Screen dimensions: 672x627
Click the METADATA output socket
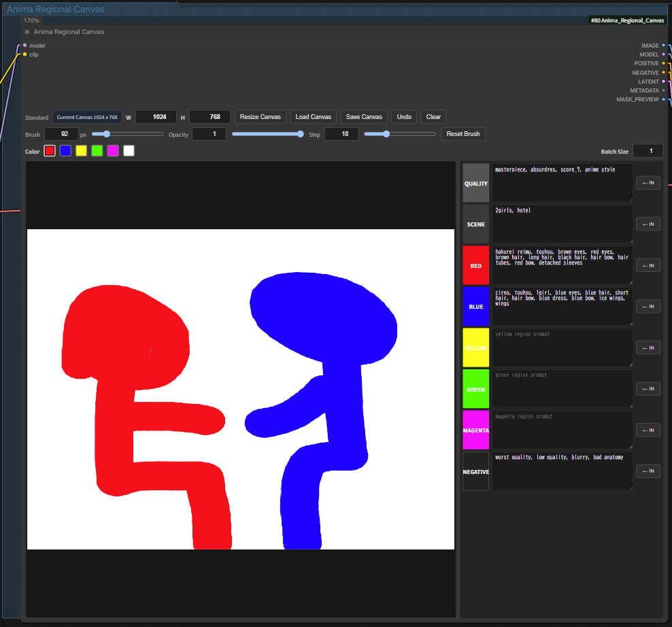(663, 90)
